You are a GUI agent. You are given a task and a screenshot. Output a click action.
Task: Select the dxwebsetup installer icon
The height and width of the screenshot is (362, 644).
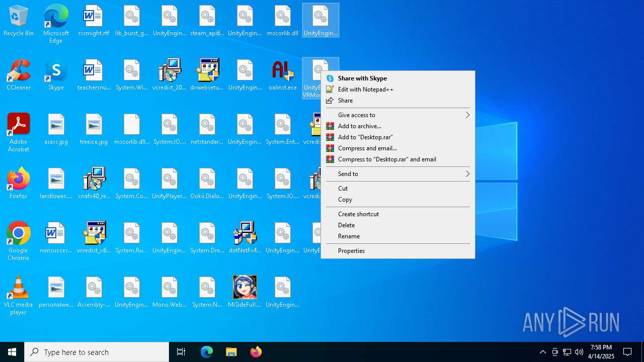[207, 75]
